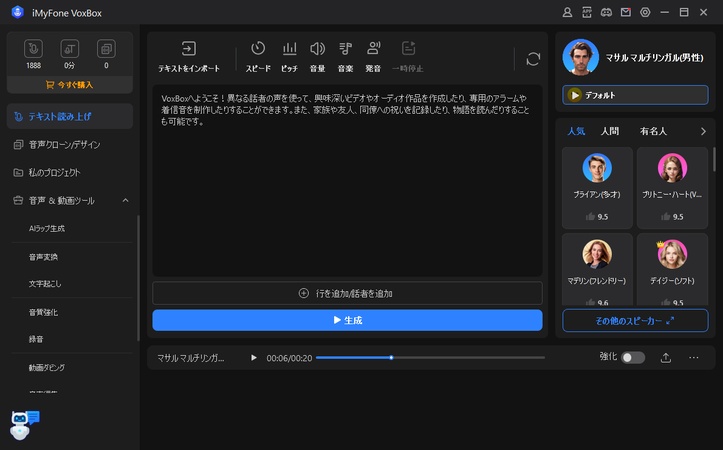Viewport: 723px width, 450px height.
Task: Toggle the 強化 enhancement switch
Action: coord(633,358)
